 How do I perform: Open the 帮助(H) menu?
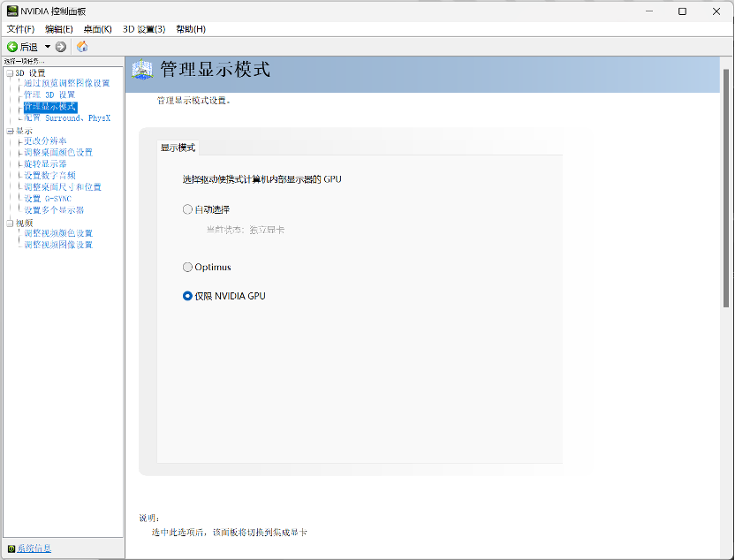191,29
